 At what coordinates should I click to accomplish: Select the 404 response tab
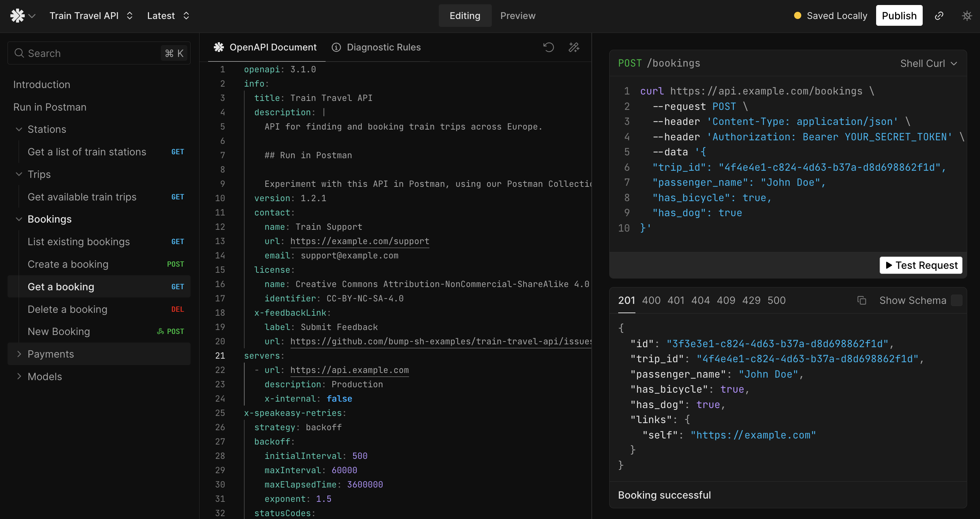click(700, 300)
